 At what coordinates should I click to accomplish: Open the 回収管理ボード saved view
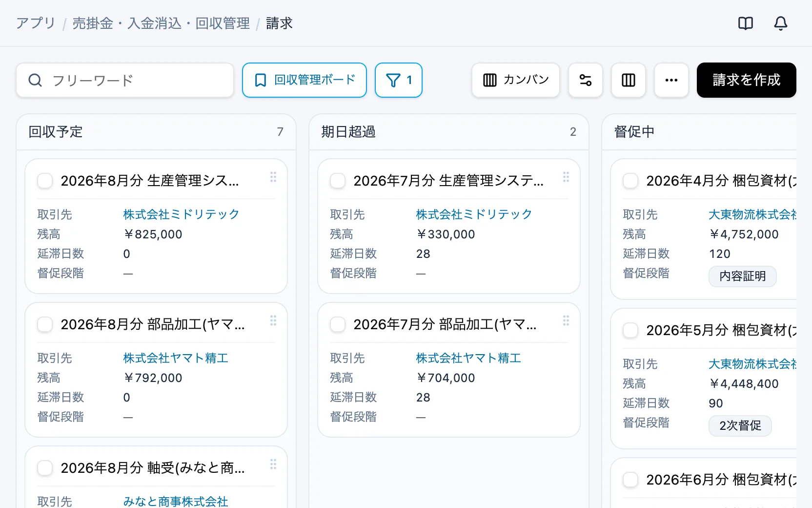coord(304,80)
